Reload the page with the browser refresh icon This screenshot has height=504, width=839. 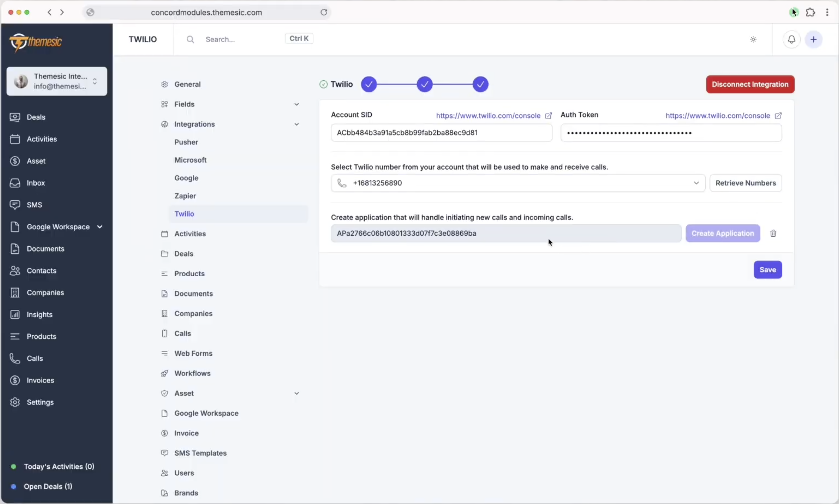(323, 12)
